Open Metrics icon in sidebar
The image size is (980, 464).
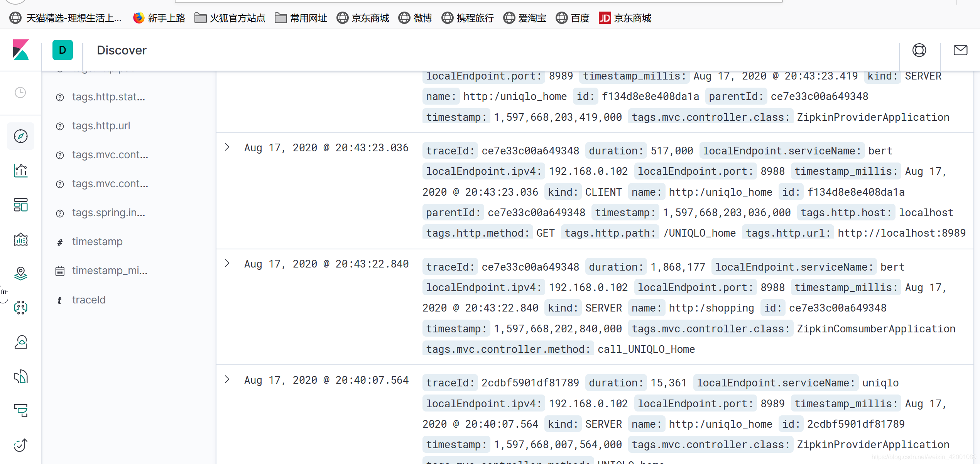pos(20,342)
